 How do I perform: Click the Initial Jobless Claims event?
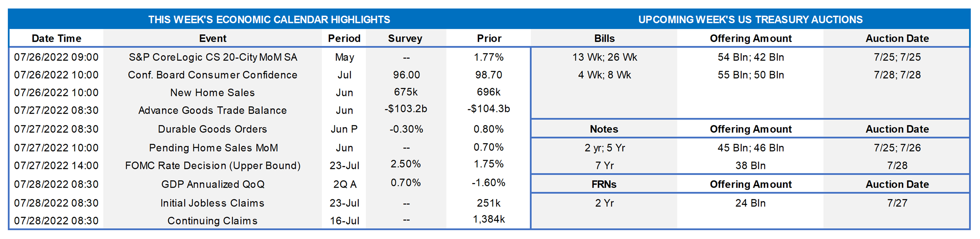click(212, 203)
